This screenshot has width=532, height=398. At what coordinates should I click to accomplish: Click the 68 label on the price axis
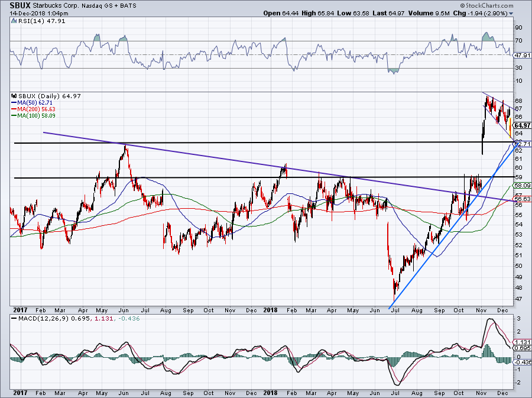pos(519,101)
